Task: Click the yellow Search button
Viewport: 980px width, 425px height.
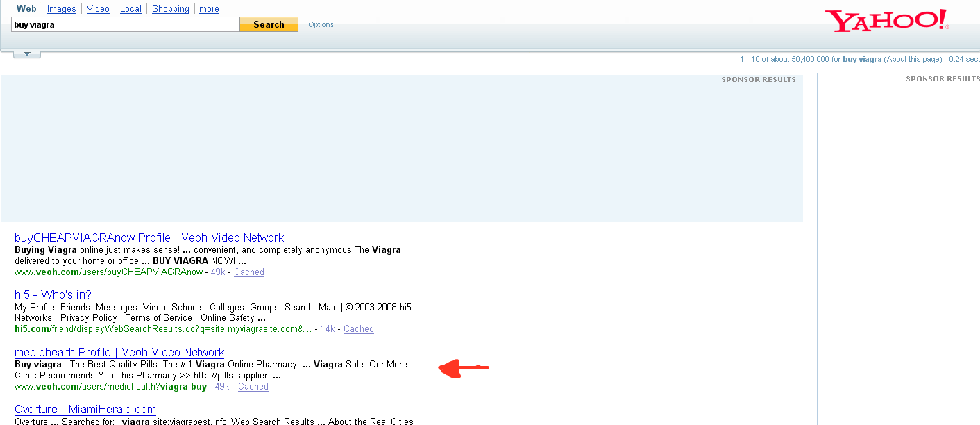Action: [269, 24]
